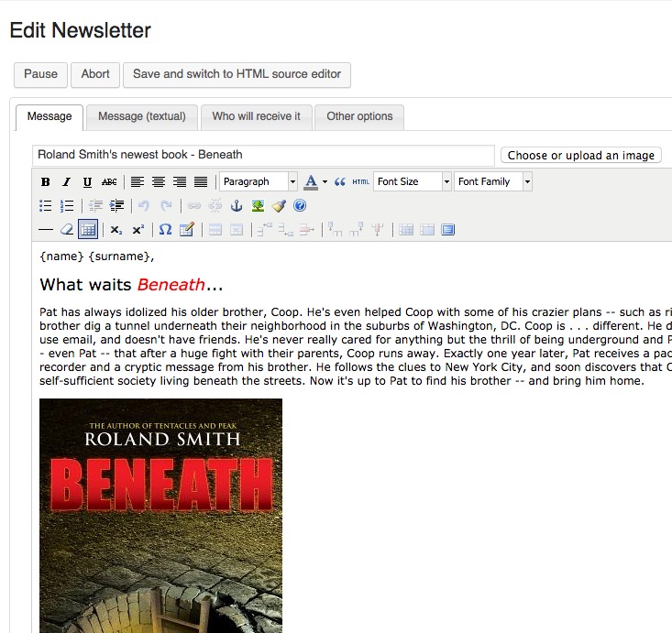Screen dimensions: 672x633
Task: Toggle bold formatting in editor toolbar
Action: click(x=45, y=182)
